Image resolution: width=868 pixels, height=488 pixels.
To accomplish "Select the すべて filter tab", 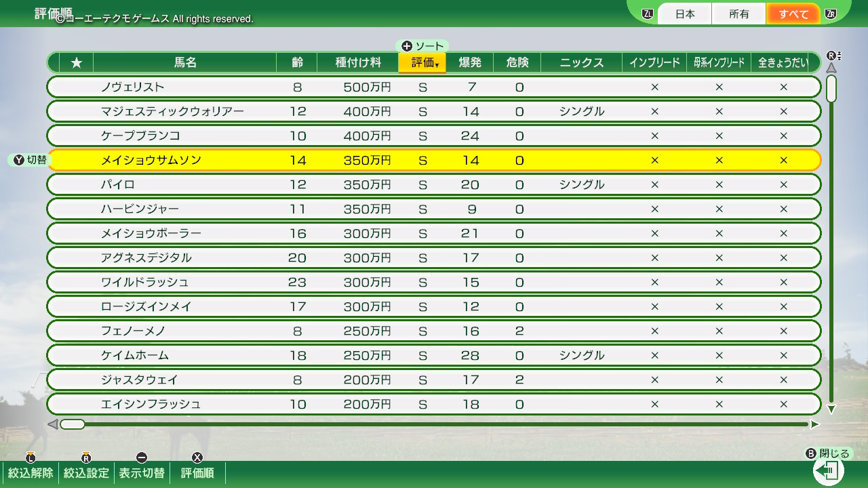I will pyautogui.click(x=793, y=14).
